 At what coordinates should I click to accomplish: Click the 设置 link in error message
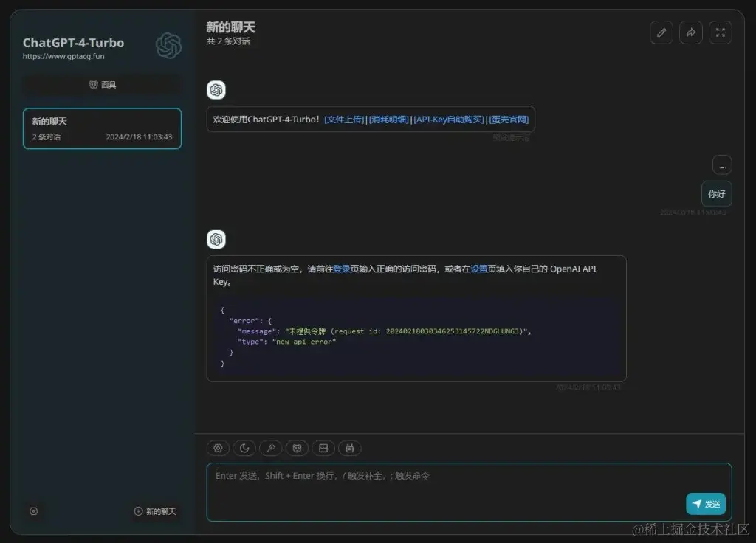478,269
